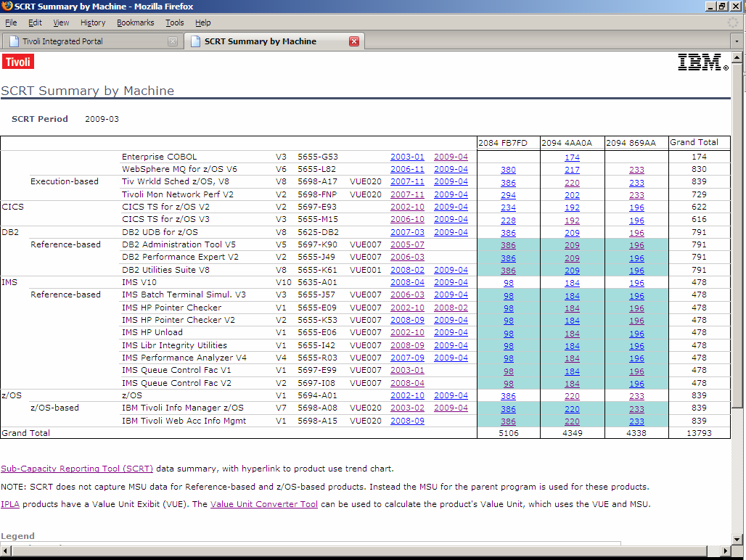Minimize the Firefox window

tap(710, 7)
